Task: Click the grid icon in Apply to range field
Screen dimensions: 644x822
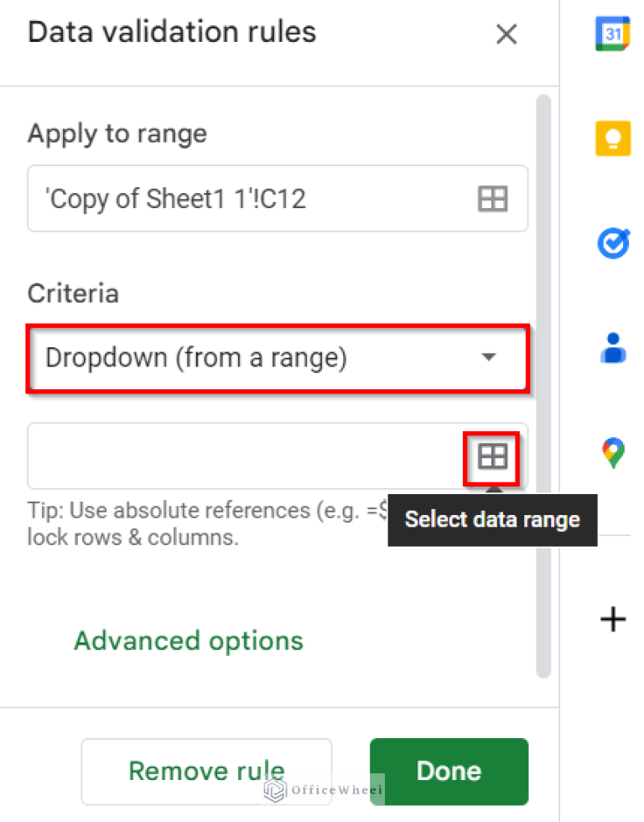Action: coord(491,199)
